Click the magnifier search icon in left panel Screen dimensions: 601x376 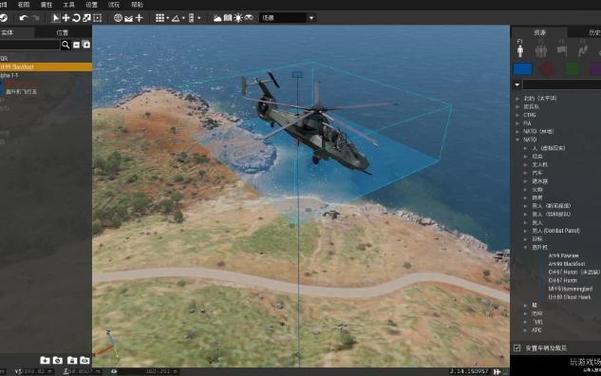tap(66, 45)
